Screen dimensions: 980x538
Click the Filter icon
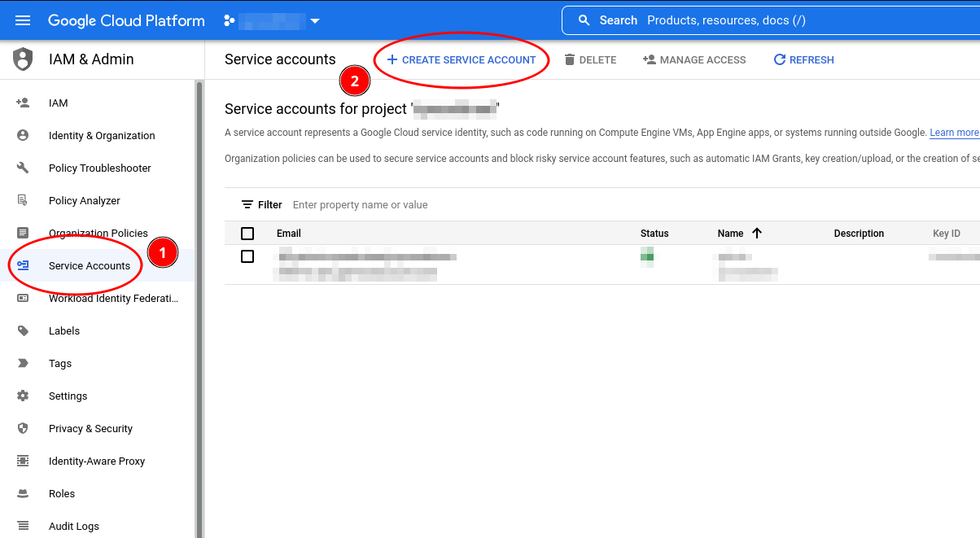pos(247,204)
